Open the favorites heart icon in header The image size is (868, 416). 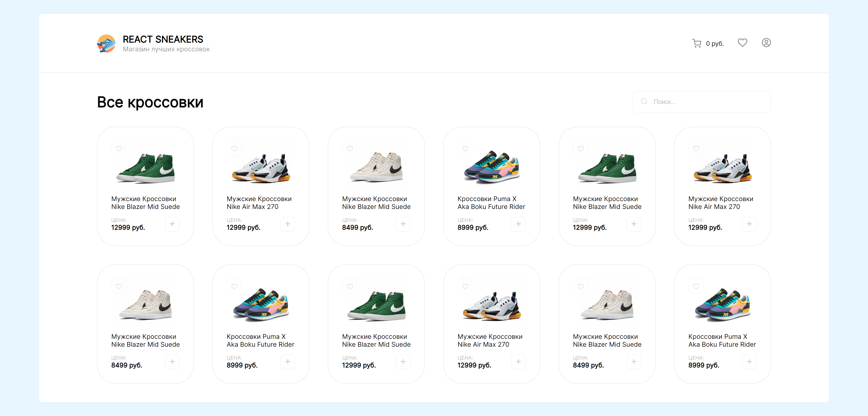pos(742,43)
